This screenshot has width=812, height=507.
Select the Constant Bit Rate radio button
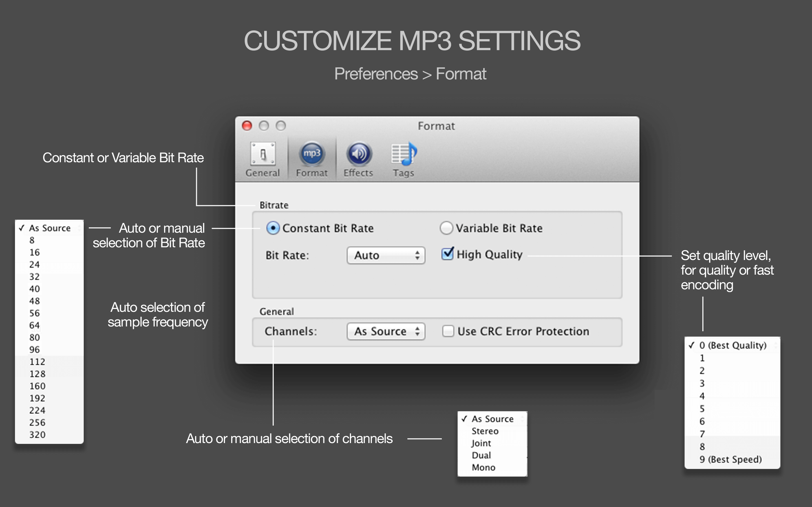tap(273, 228)
